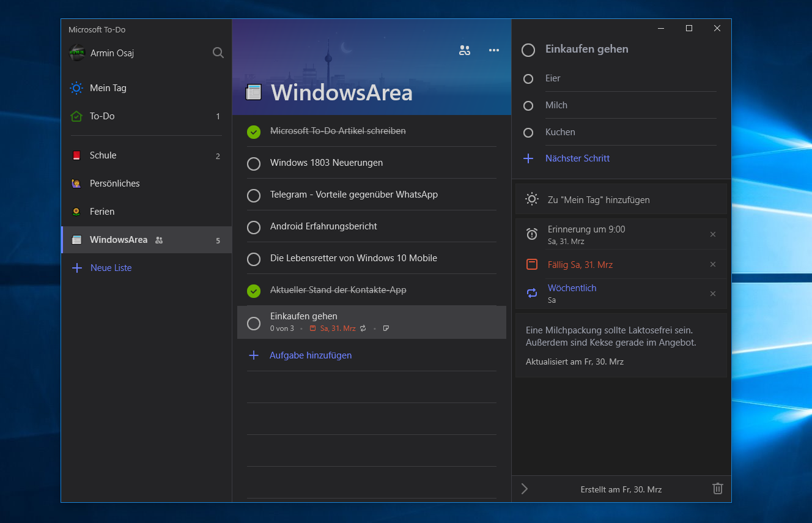Open the Persönliches list
Viewport: 812px width, 523px height.
pos(146,184)
